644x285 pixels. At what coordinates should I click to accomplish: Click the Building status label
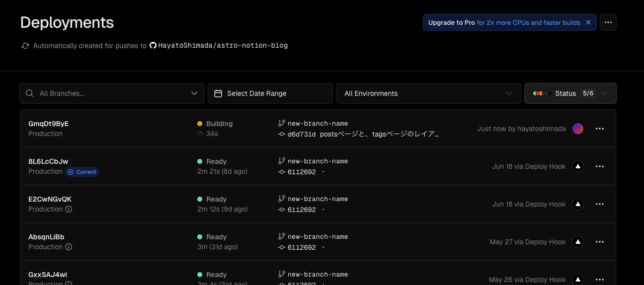[219, 124]
